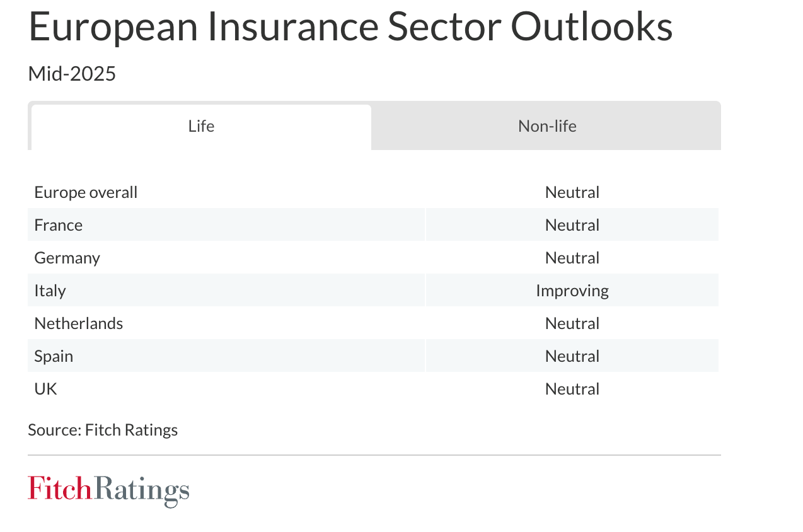Click the Germany row label
Screen dimensions: 803x532
tap(67, 258)
